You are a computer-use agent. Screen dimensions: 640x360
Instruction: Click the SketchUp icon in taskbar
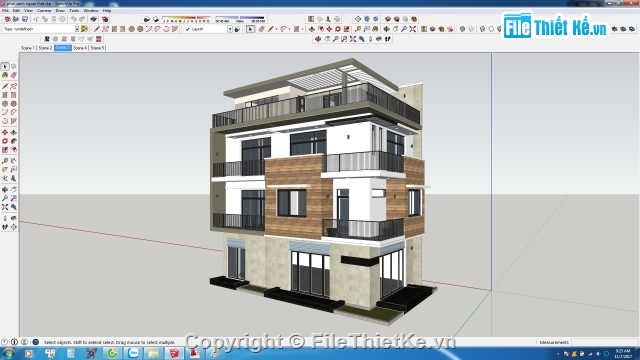174,353
